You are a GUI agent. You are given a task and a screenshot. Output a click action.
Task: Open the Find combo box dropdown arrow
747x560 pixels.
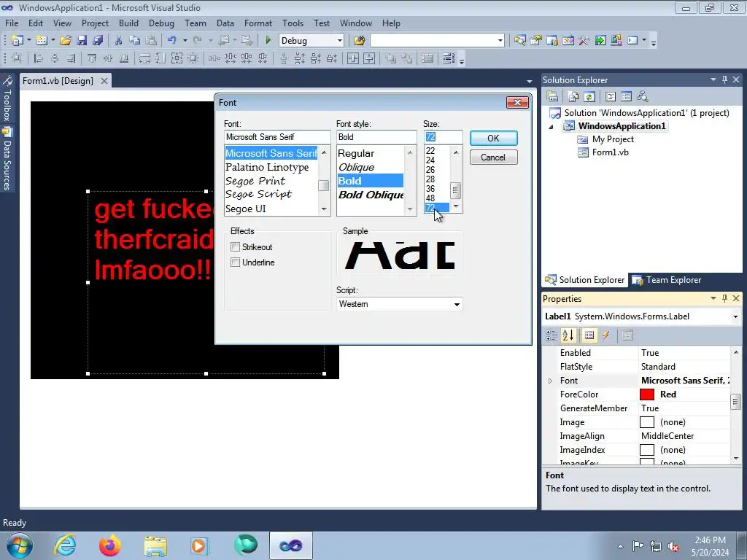pyautogui.click(x=500, y=41)
